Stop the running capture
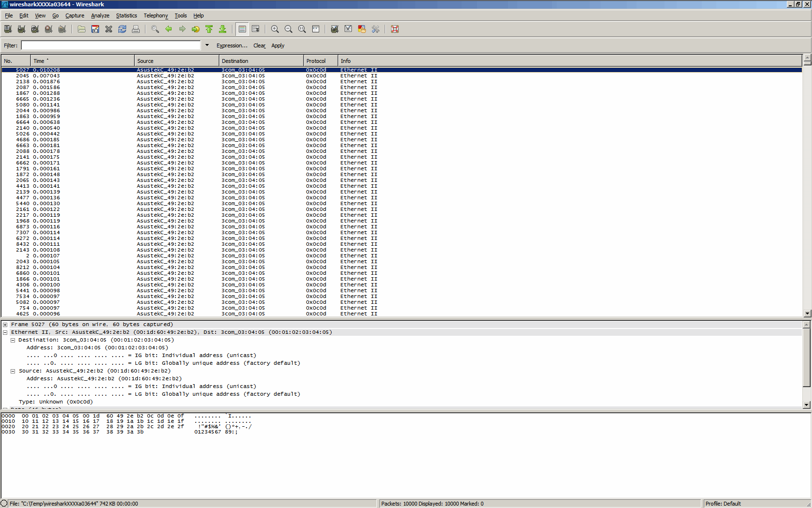Image resolution: width=812 pixels, height=508 pixels. click(x=48, y=29)
